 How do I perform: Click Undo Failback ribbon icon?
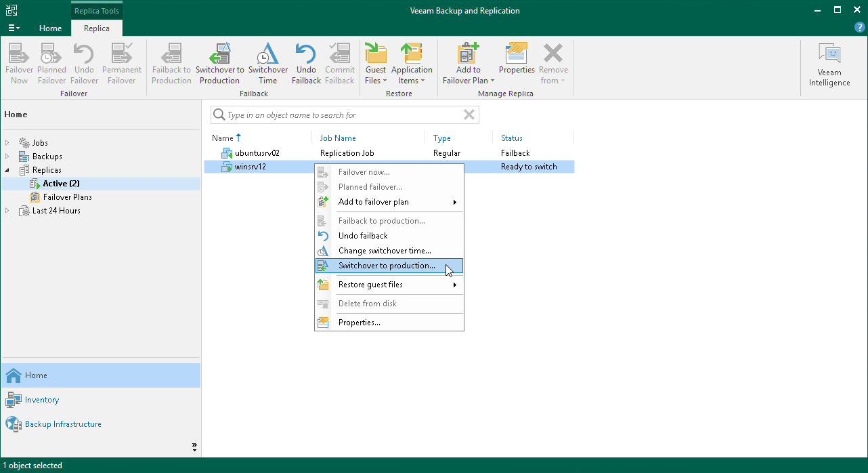[x=306, y=64]
